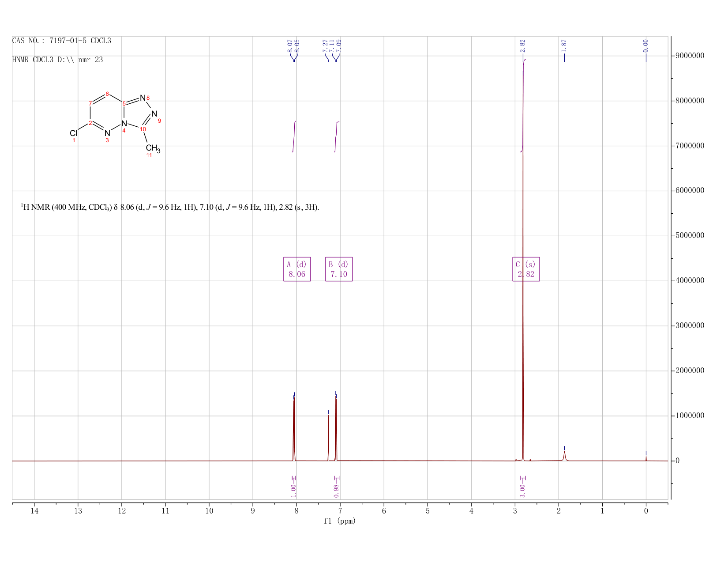Click the integral value 3.00

pos(522,490)
